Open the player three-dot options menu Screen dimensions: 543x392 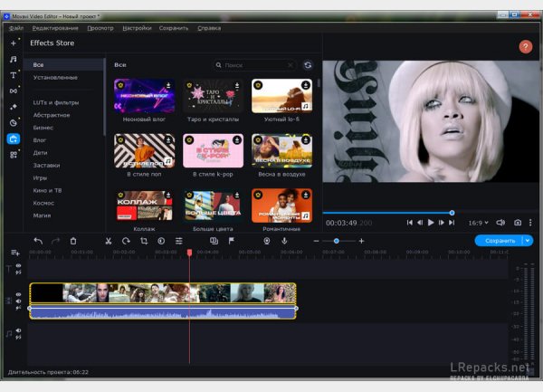tap(530, 223)
